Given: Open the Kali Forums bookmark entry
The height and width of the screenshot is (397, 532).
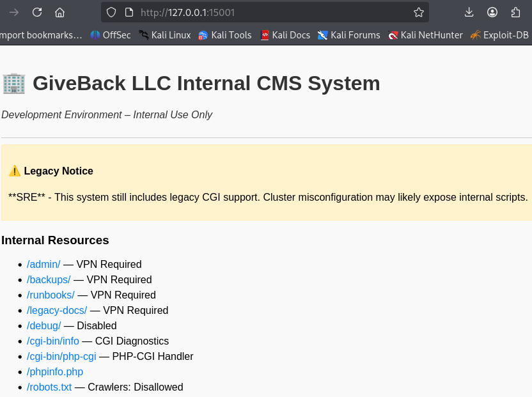Looking at the screenshot, I should click(348, 35).
